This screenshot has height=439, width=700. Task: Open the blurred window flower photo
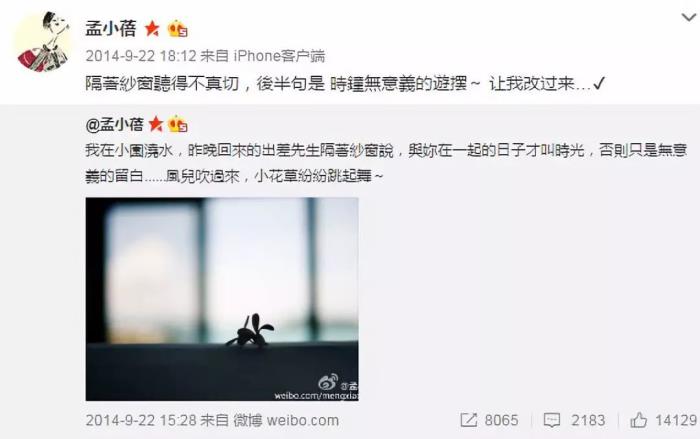coord(222,299)
